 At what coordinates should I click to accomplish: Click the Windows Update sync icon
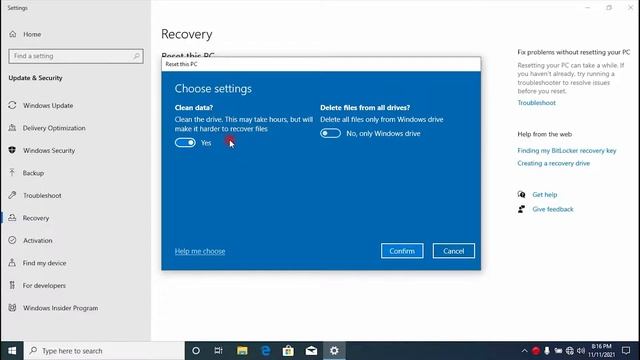12,105
